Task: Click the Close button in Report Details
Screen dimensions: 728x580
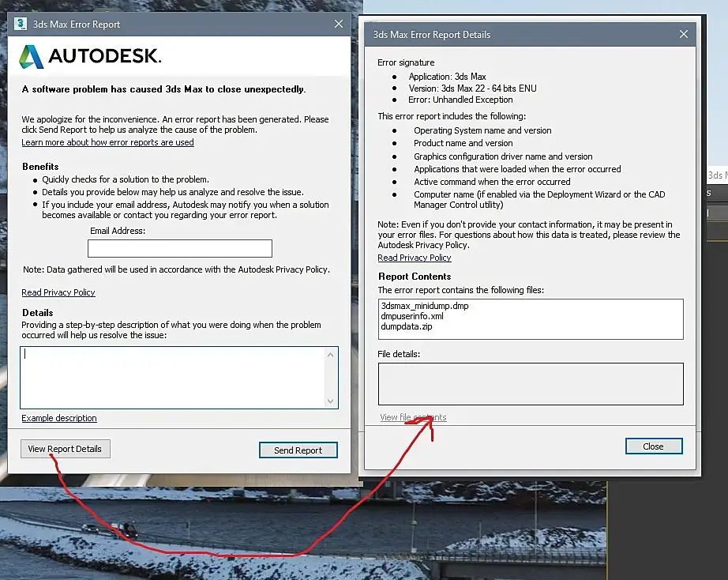Action: pos(654,446)
